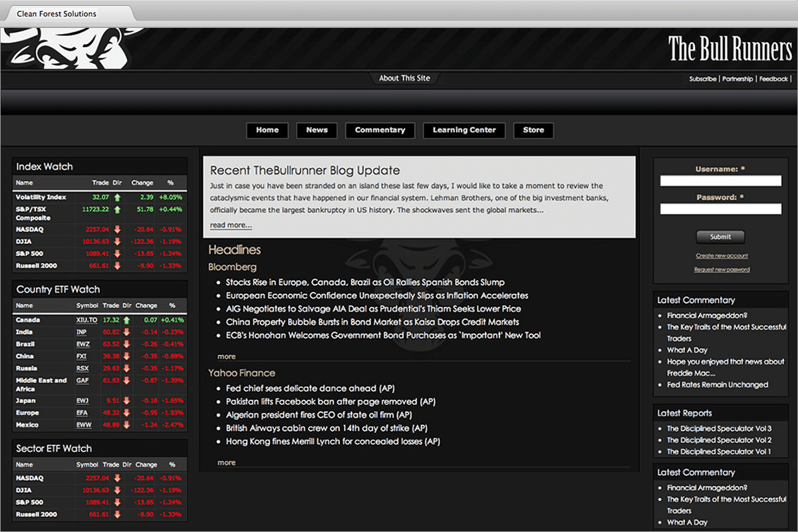798x532 pixels.
Task: Show more Yahoo Finance headlines
Action: (226, 462)
